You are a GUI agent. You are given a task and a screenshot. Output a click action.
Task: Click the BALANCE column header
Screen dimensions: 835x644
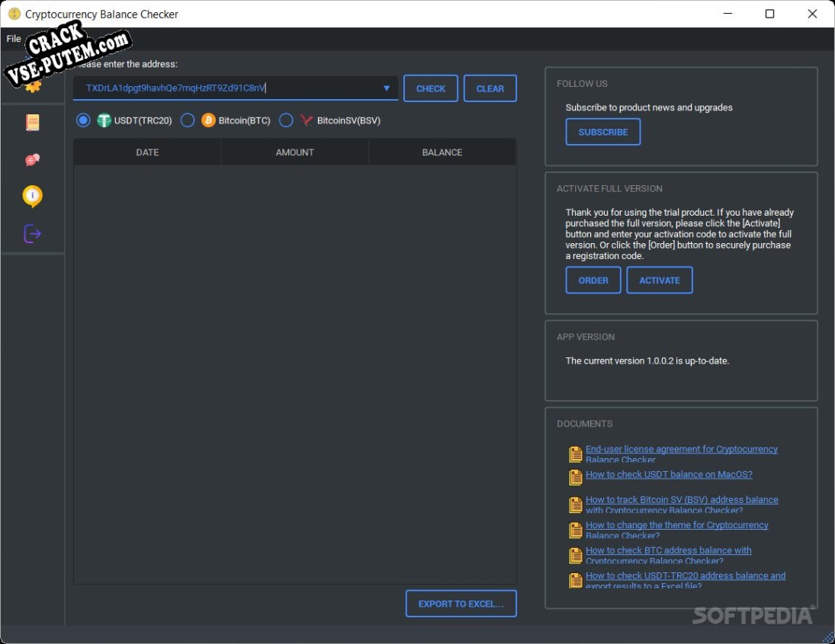(442, 152)
